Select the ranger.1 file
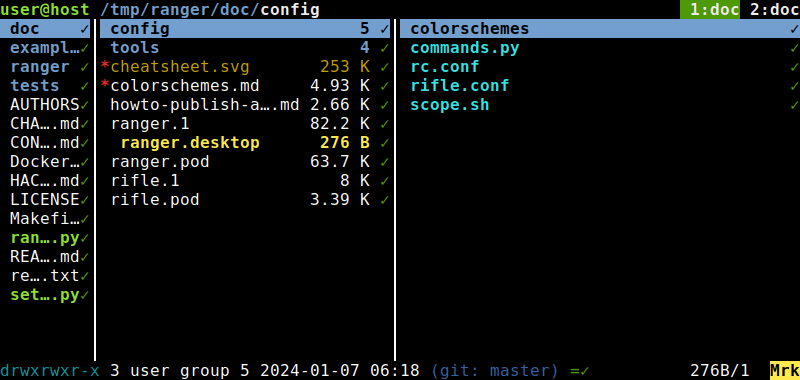The image size is (800, 380). 245,124
